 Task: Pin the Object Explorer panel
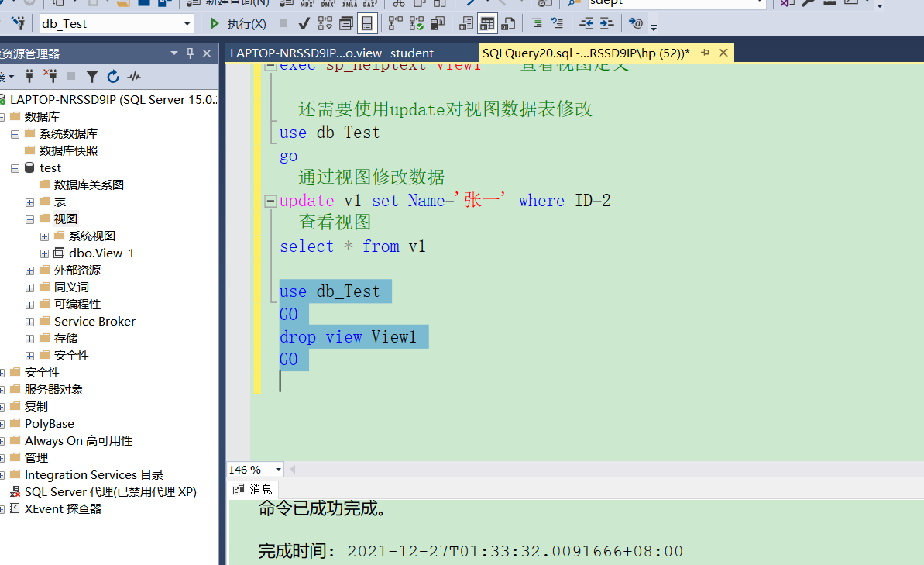(x=190, y=53)
